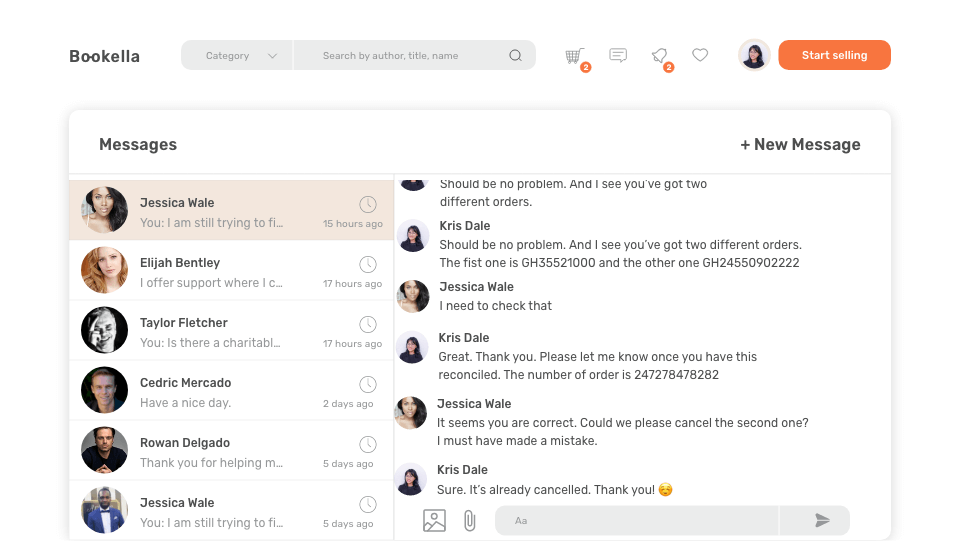Click clock icon on Rowan Delgado row
Image resolution: width=960 pixels, height=541 pixels.
[x=367, y=444]
